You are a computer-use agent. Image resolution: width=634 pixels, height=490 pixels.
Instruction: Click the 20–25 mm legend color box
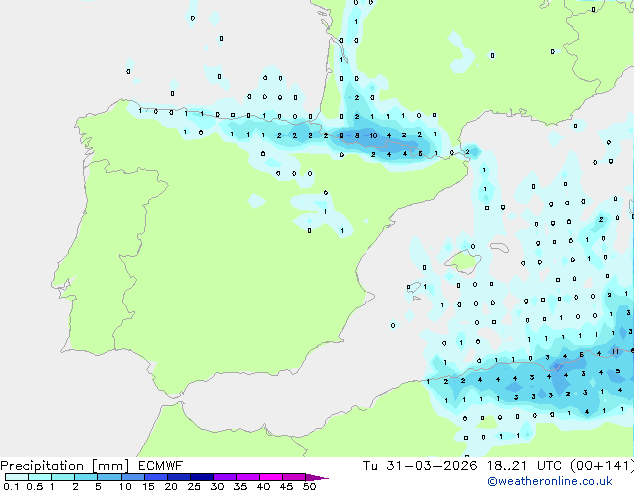(x=178, y=477)
